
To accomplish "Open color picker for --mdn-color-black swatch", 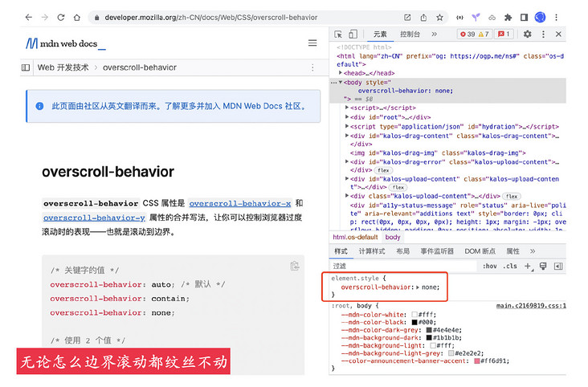I will (x=414, y=322).
